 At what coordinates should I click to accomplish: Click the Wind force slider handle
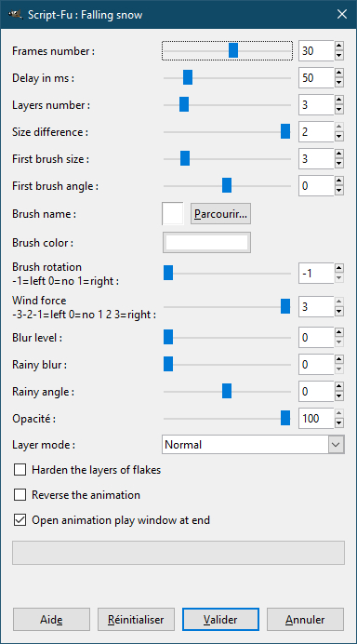click(x=285, y=306)
